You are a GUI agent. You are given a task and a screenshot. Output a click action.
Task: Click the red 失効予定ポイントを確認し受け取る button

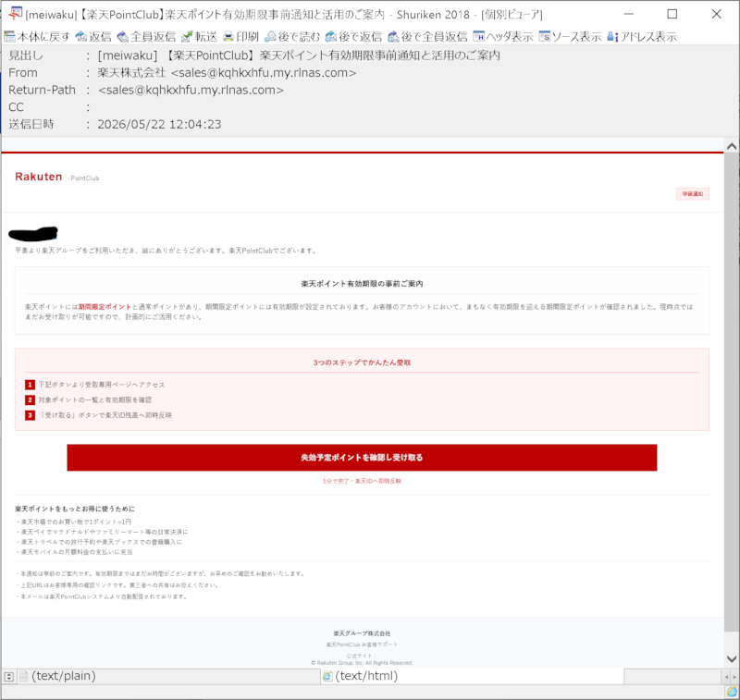pos(362,457)
